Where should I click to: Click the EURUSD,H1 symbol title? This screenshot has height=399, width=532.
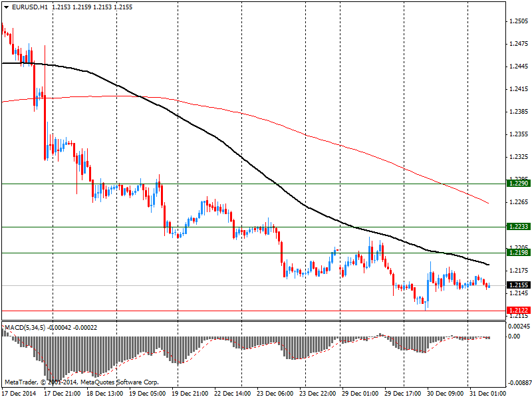[x=29, y=7]
